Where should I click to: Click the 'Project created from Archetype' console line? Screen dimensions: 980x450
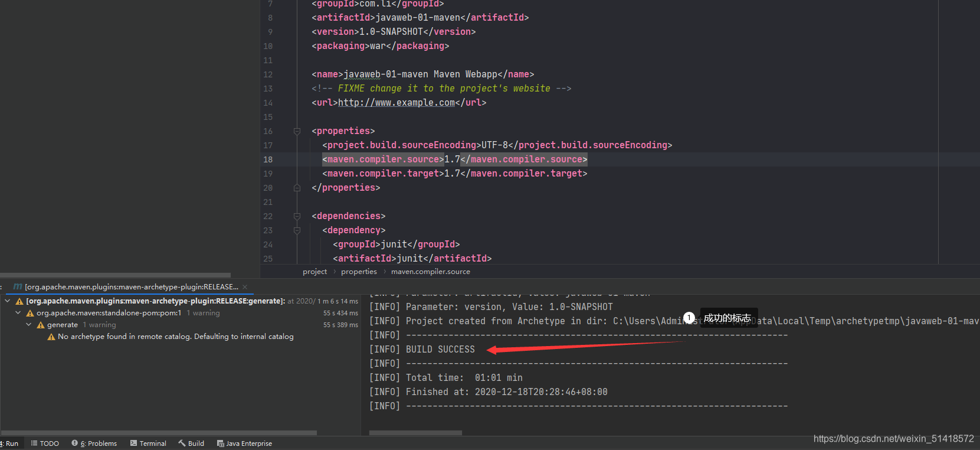pyautogui.click(x=674, y=321)
